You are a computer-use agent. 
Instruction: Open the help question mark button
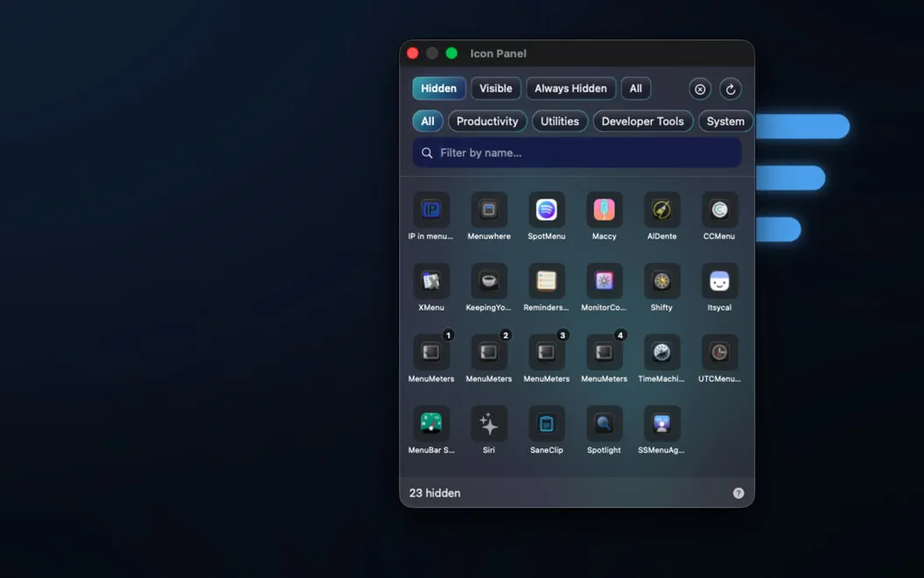[x=738, y=493]
